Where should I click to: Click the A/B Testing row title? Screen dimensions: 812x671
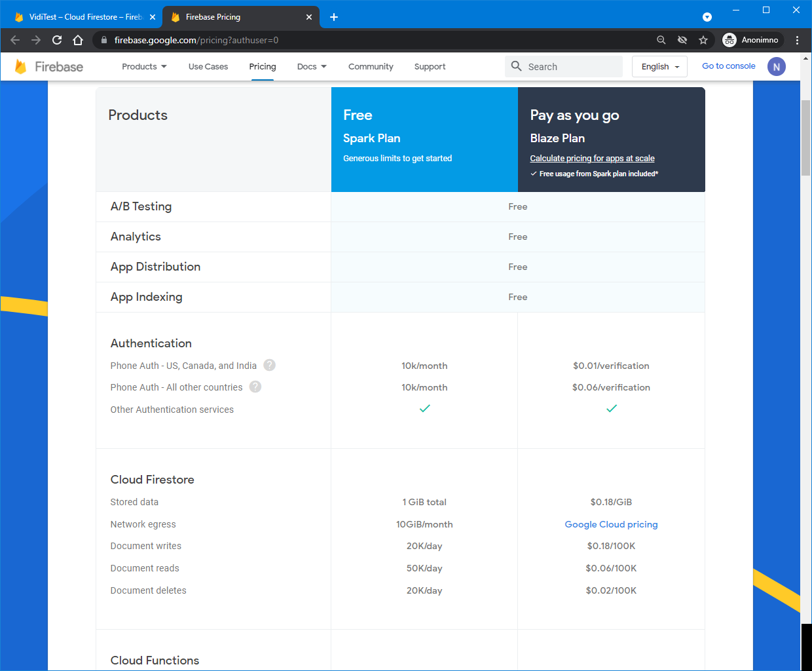coord(141,206)
